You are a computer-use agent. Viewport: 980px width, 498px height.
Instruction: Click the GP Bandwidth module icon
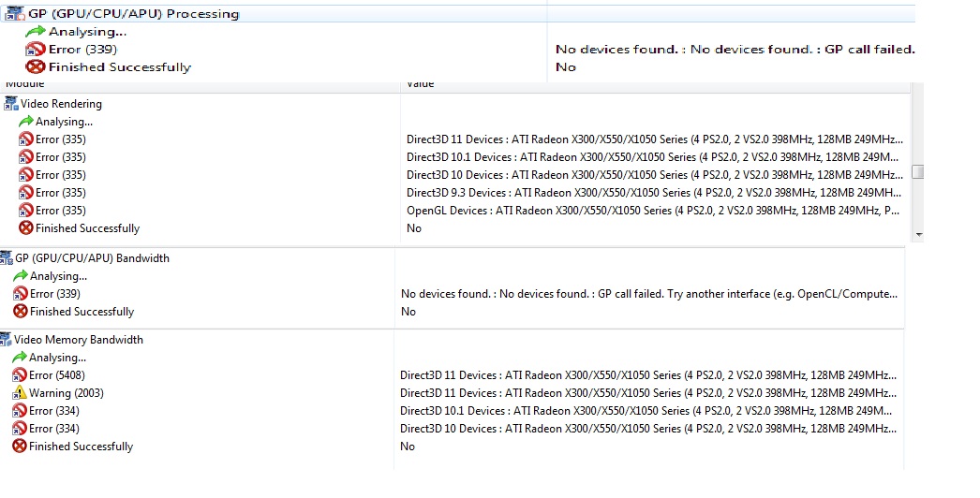(7, 257)
